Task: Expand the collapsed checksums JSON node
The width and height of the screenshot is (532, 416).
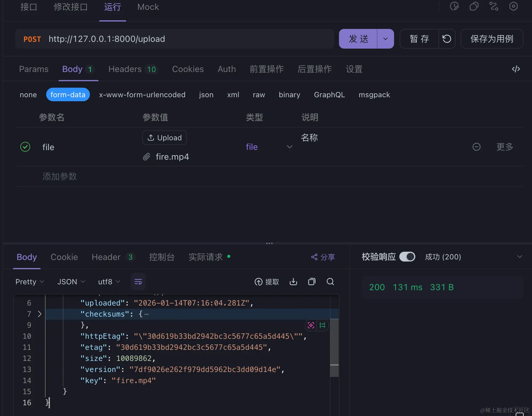Action: 39,314
